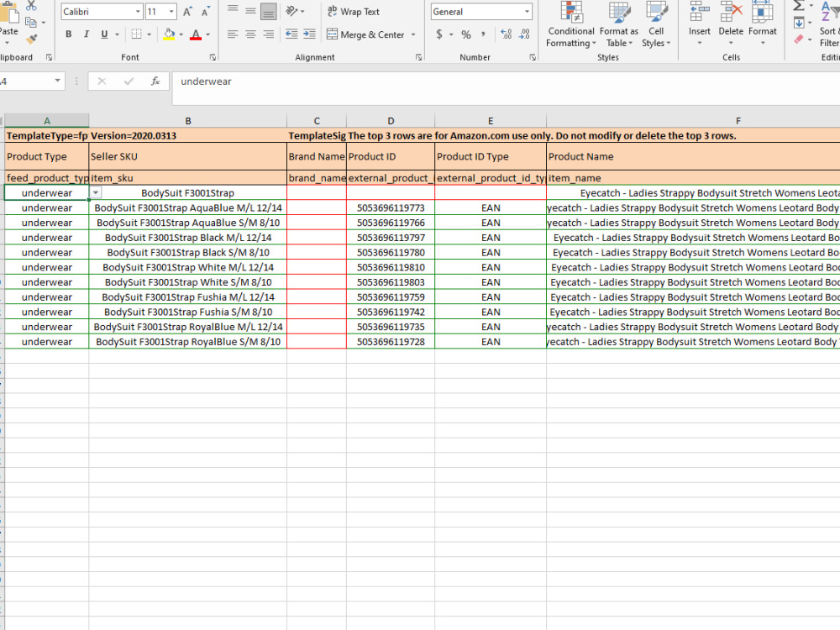The width and height of the screenshot is (840, 630).
Task: Open the font size dropdown
Action: click(171, 11)
